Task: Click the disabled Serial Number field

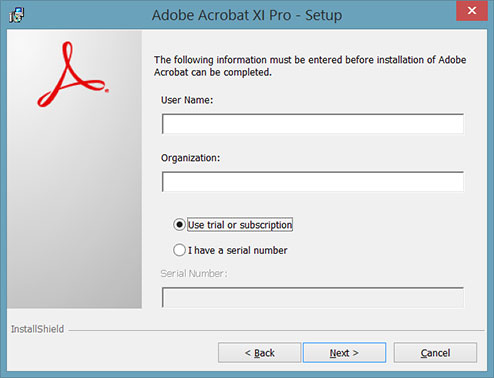Action: tap(313, 297)
